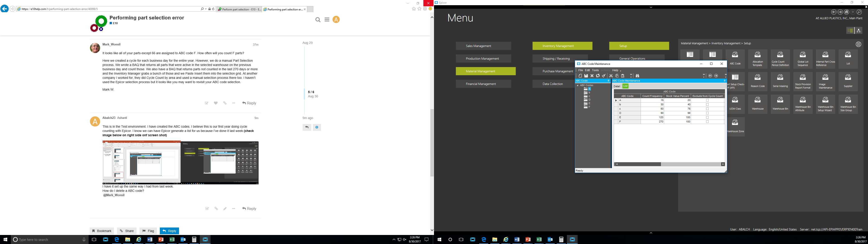Image resolution: width=868 pixels, height=244 pixels.
Task: Click next-record right arrow in ABC Code toolbar
Action: [x=716, y=76]
